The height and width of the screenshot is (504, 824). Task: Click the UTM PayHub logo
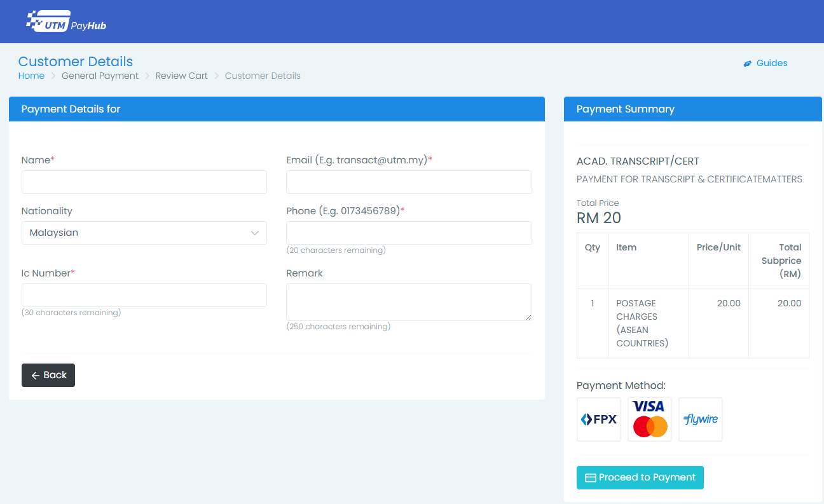coord(66,22)
